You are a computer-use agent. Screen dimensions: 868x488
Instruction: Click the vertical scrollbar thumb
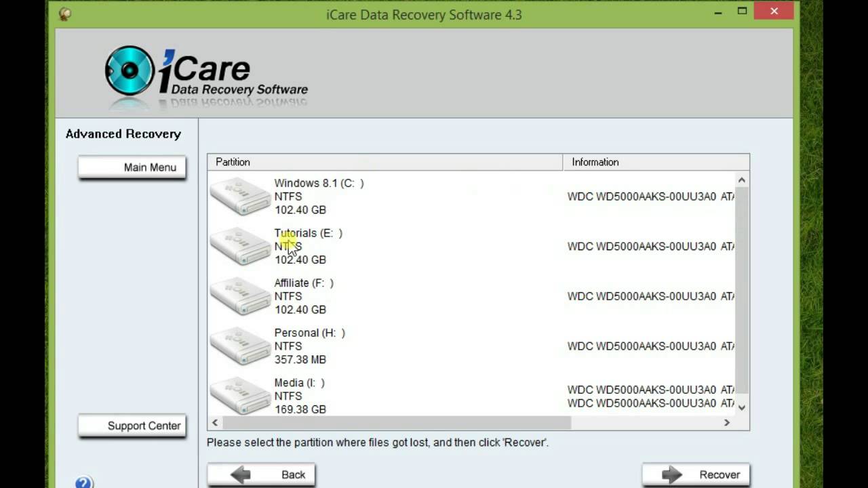pyautogui.click(x=742, y=289)
